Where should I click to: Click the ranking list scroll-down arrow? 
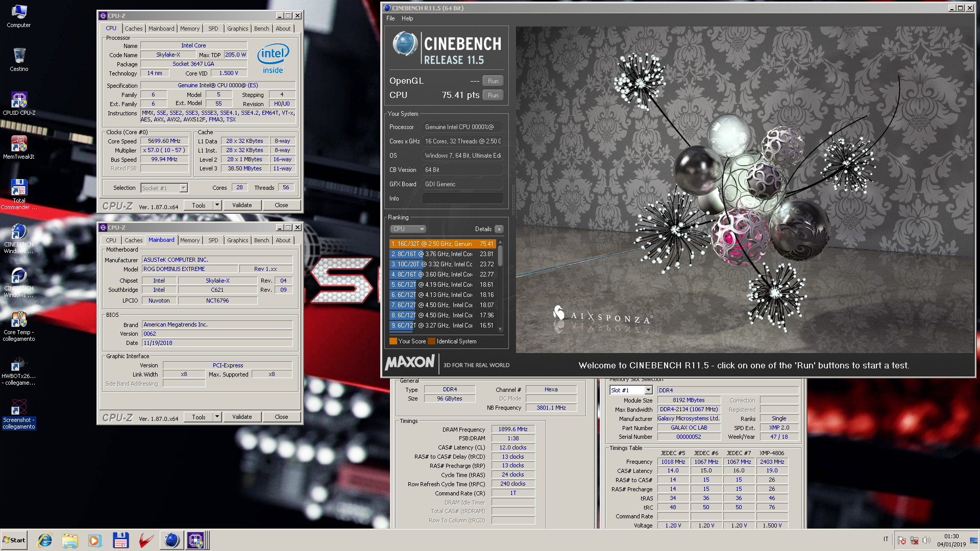click(x=500, y=330)
